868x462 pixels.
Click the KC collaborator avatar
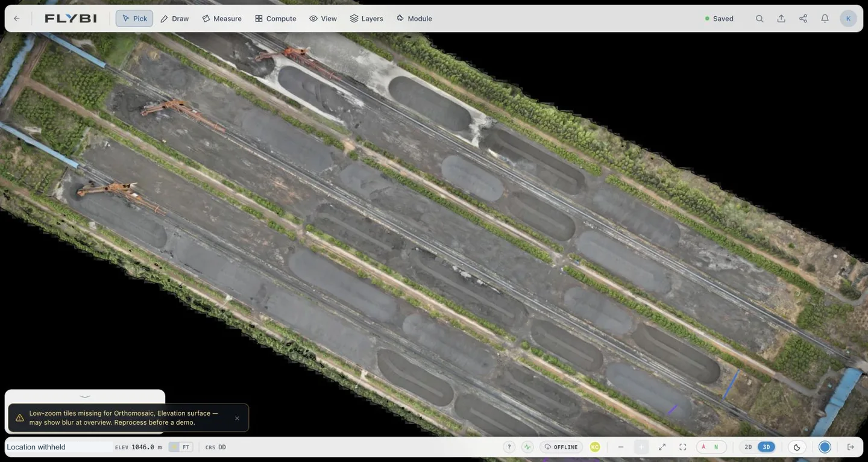[x=595, y=447]
